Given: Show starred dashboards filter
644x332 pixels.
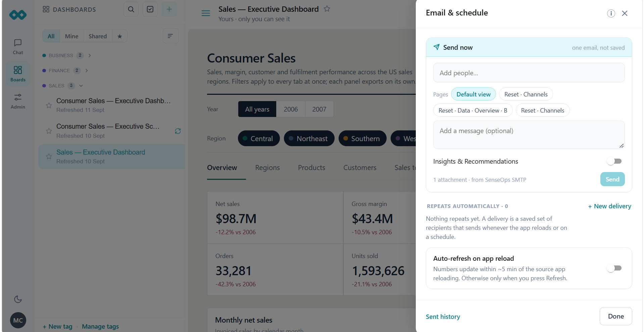Looking at the screenshot, I should tap(120, 36).
